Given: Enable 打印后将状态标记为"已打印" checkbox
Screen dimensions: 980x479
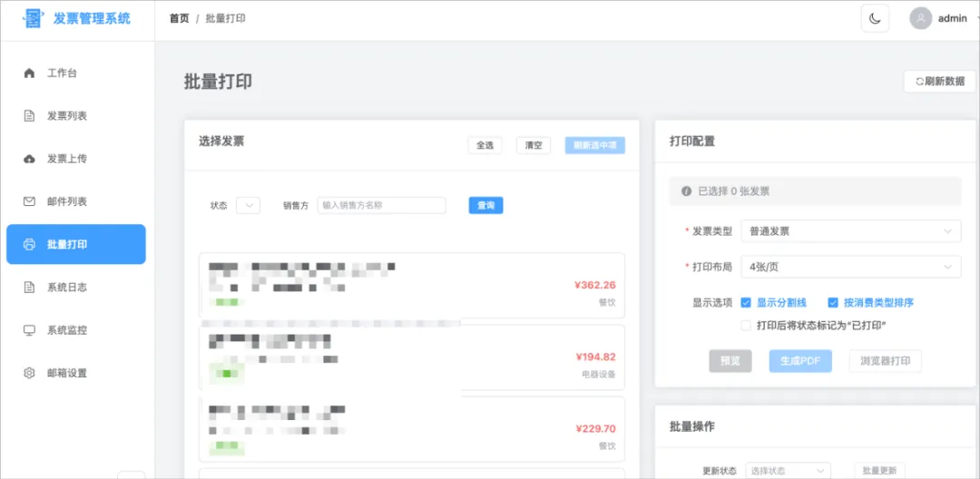Looking at the screenshot, I should (x=746, y=326).
